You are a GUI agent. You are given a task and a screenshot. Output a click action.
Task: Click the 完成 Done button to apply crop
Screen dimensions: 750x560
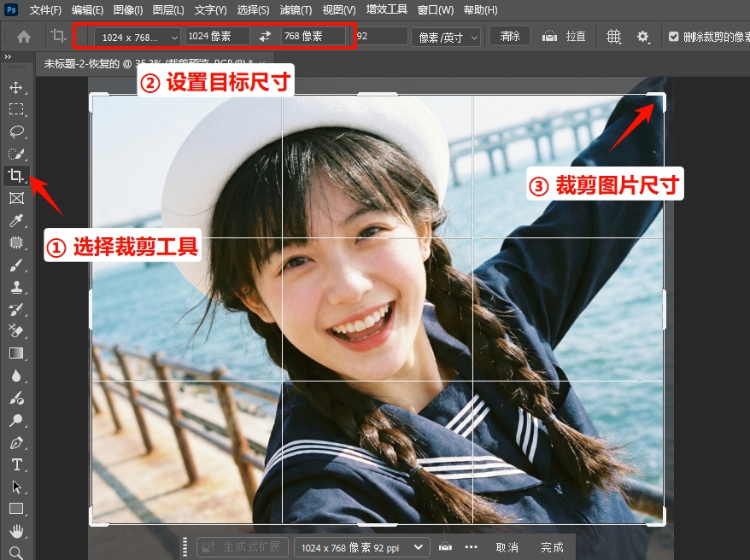coord(553,546)
